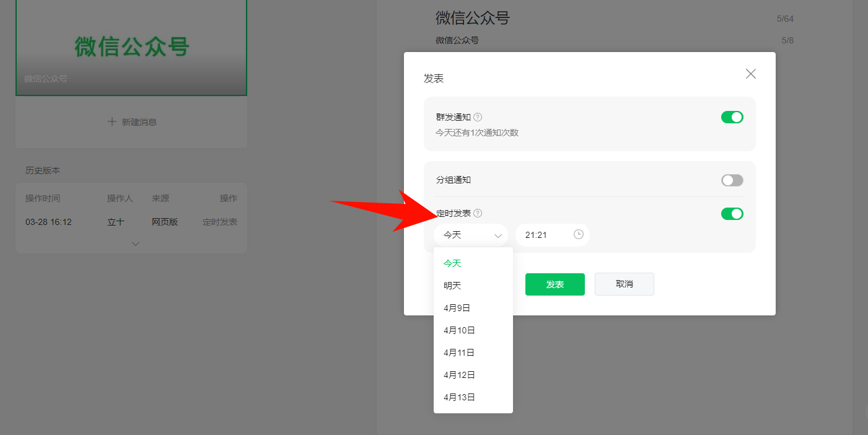Click the 21:21 time input field
This screenshot has height=435, width=868.
click(x=553, y=235)
